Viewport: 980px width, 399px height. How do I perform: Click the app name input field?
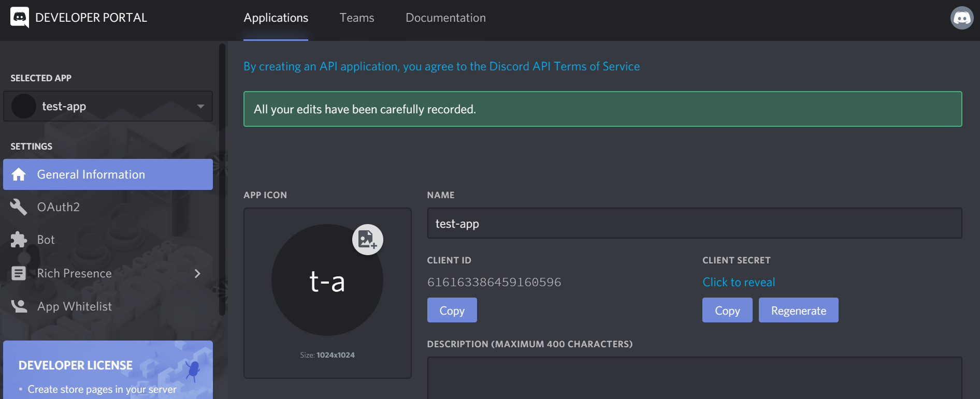pyautogui.click(x=695, y=223)
